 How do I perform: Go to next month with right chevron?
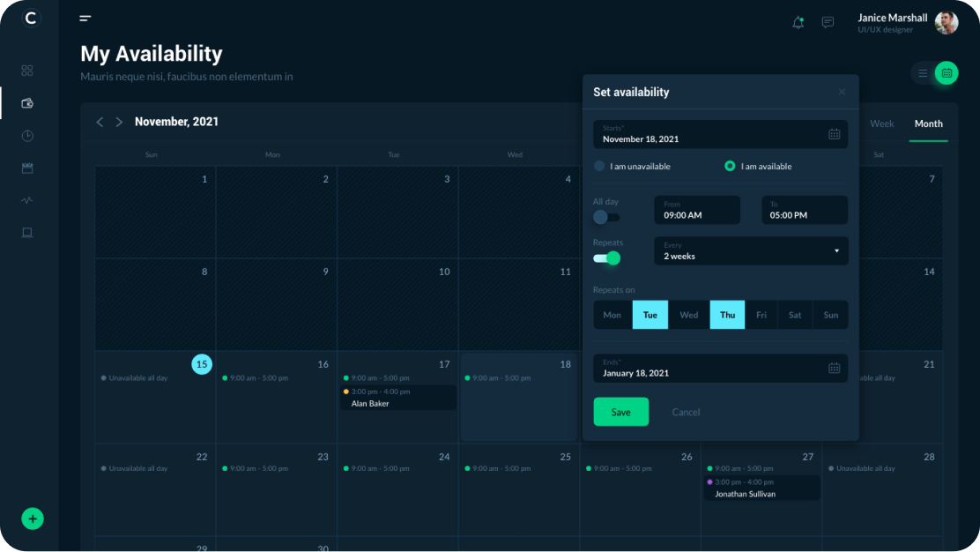[119, 123]
